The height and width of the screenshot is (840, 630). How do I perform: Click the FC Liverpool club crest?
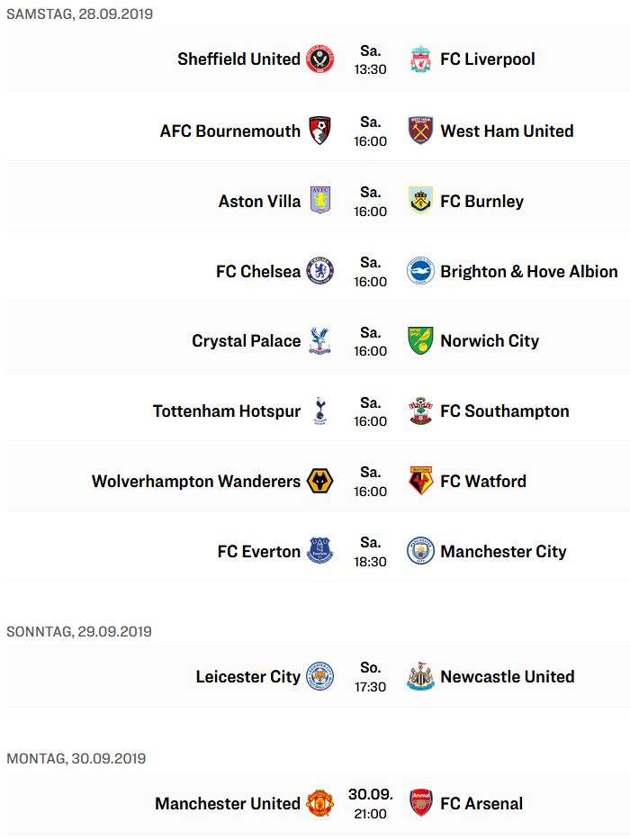pyautogui.click(x=420, y=59)
